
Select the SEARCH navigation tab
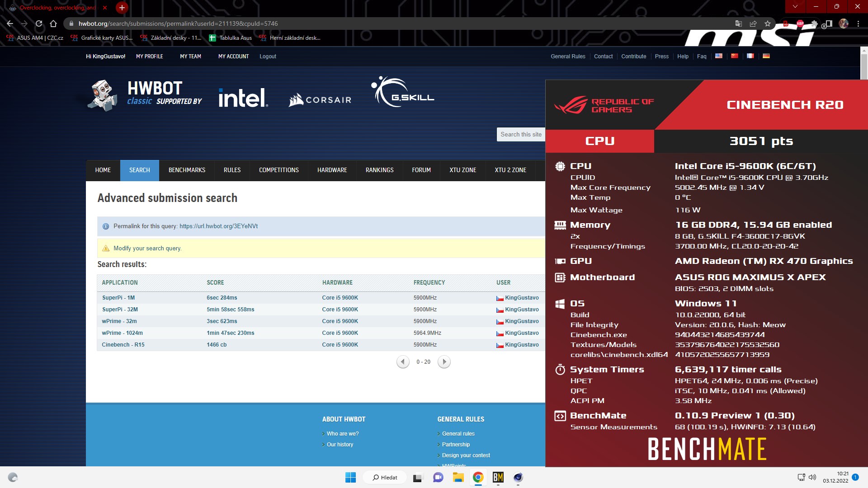(140, 170)
